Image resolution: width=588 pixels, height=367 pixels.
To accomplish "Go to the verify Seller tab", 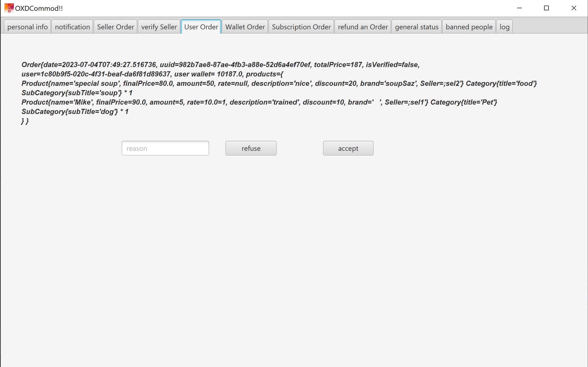I will pos(159,27).
